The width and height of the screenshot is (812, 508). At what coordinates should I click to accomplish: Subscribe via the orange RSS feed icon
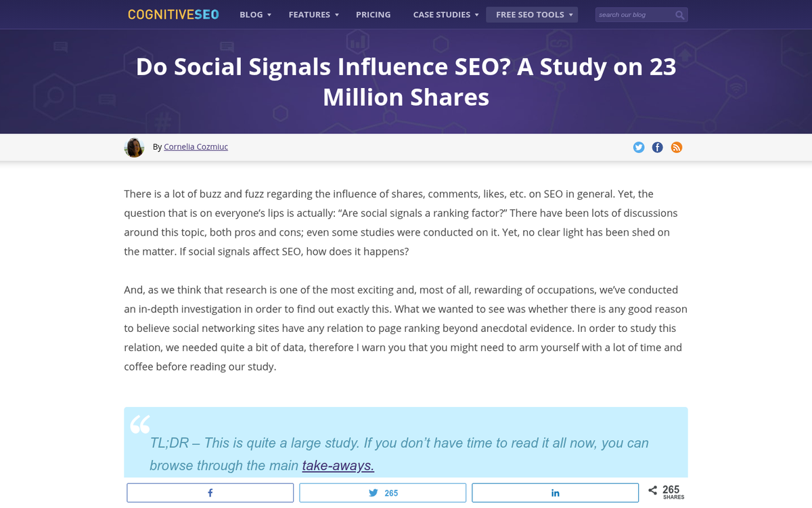[676, 147]
